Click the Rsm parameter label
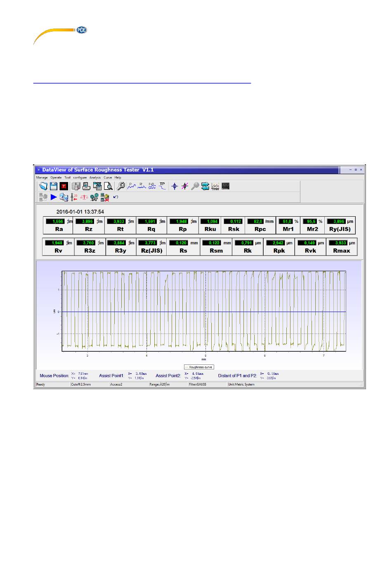The image size is (392, 563). point(216,251)
